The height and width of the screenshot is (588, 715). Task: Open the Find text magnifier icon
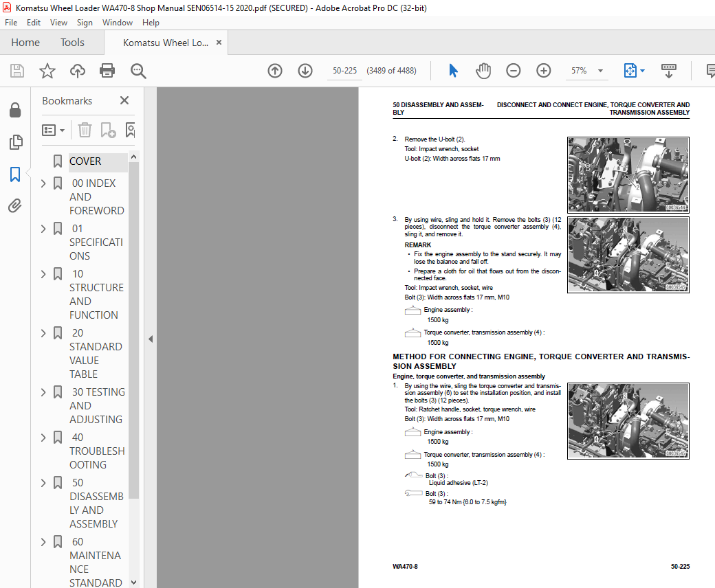[137, 71]
